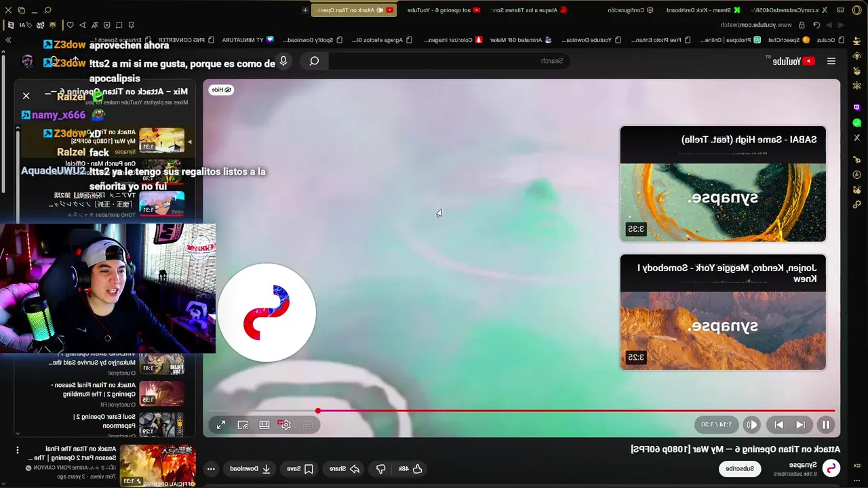
Task: Skip to the next video in player controls
Action: (801, 425)
